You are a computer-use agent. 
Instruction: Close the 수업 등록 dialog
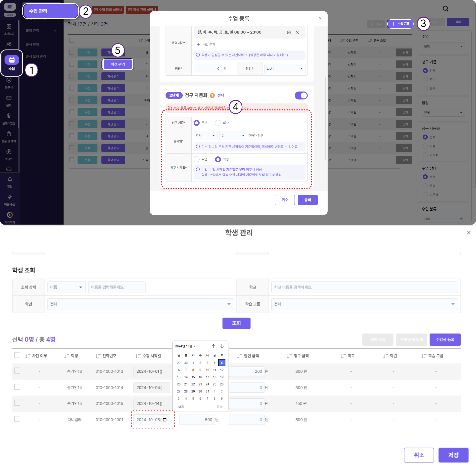[320, 18]
